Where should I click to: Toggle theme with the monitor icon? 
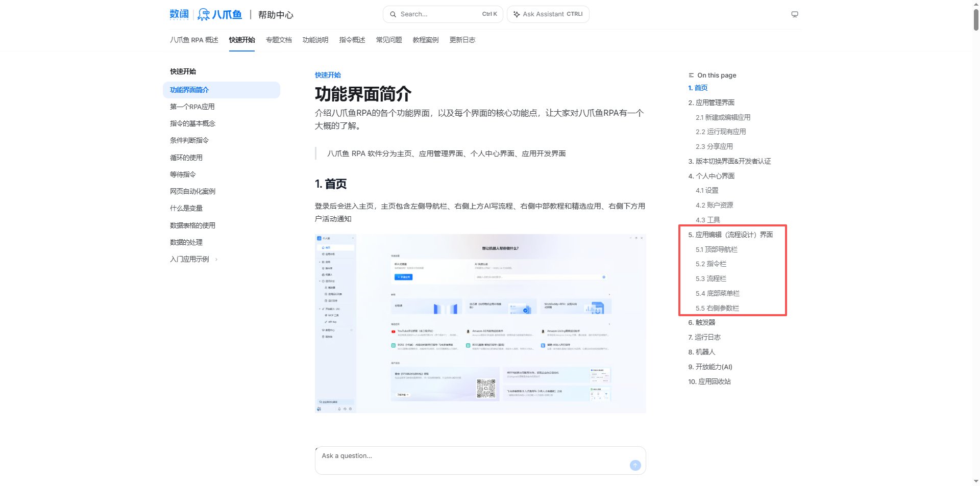[x=795, y=14]
